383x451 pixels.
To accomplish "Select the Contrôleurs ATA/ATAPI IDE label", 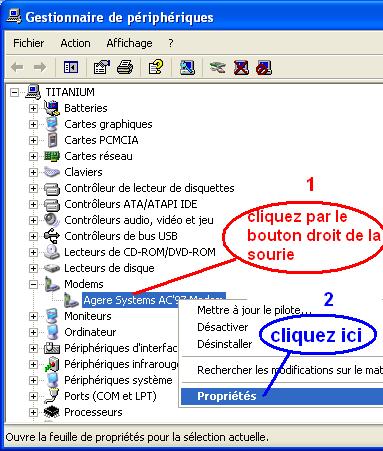I will (x=131, y=204).
